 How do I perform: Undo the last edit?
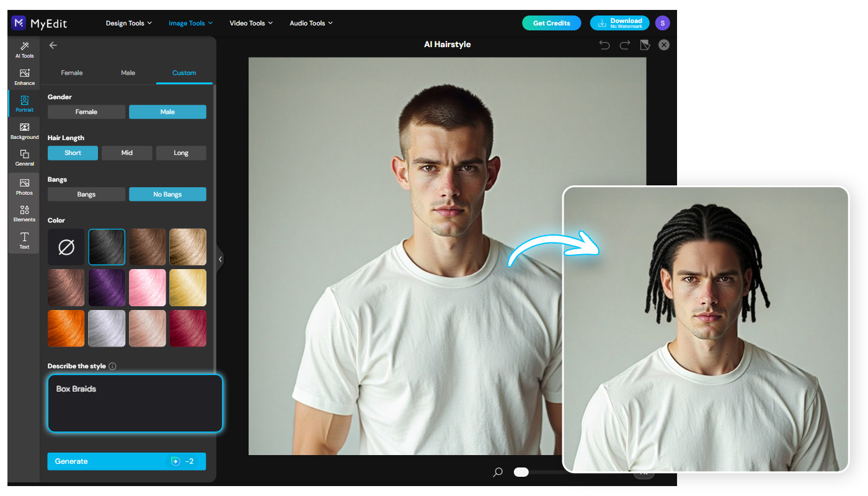click(x=604, y=45)
